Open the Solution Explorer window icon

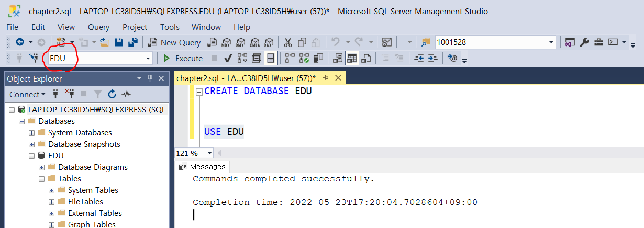570,42
